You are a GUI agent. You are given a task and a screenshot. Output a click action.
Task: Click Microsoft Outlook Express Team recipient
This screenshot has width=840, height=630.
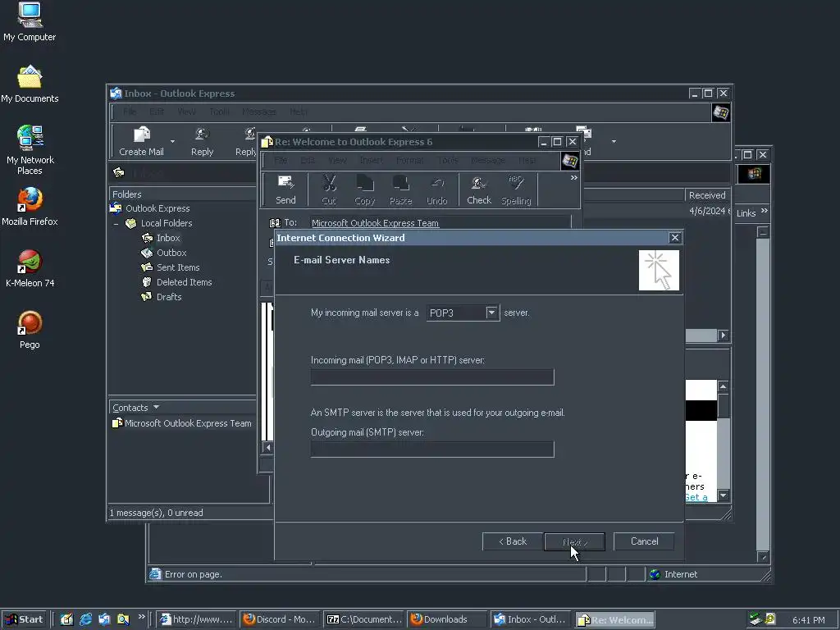click(375, 223)
